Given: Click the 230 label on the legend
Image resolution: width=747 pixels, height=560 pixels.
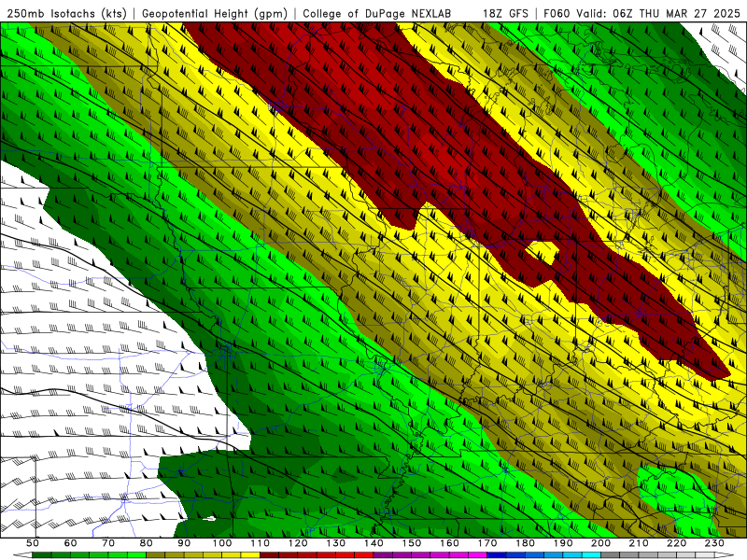Looking at the screenshot, I should pos(714,543).
